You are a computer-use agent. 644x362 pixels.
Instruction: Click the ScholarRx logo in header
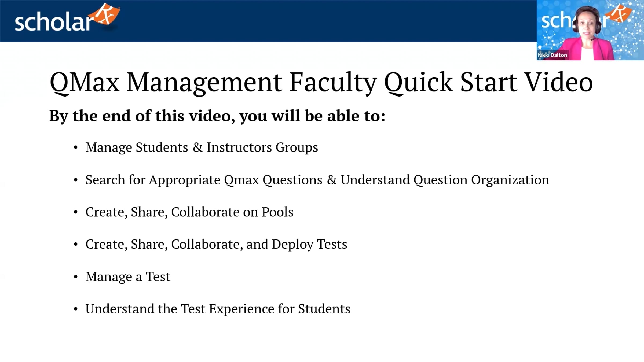tap(67, 18)
